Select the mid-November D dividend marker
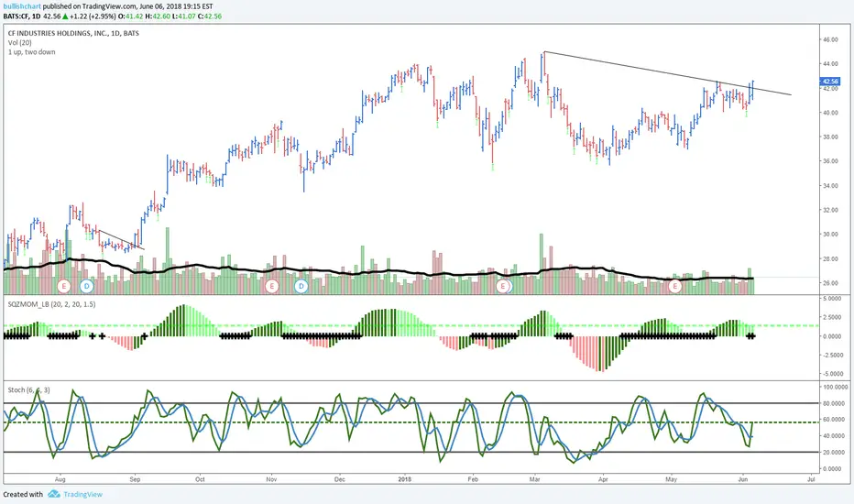Image resolution: width=854 pixels, height=504 pixels. point(301,286)
